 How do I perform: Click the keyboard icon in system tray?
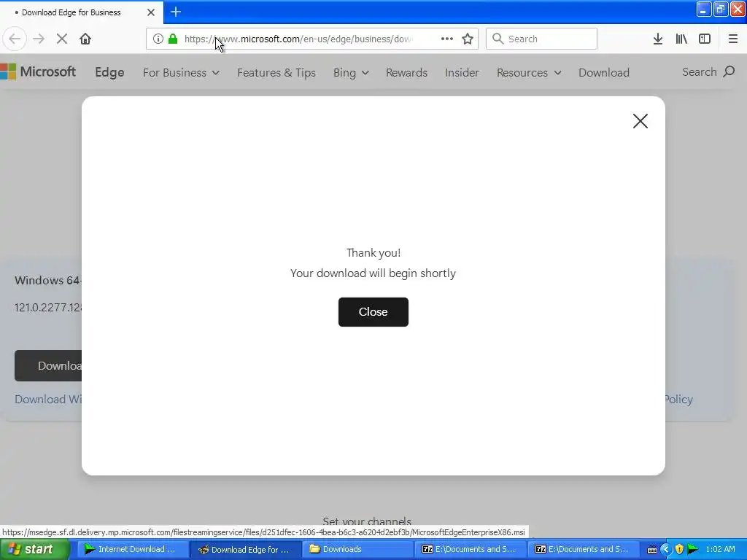(x=652, y=550)
